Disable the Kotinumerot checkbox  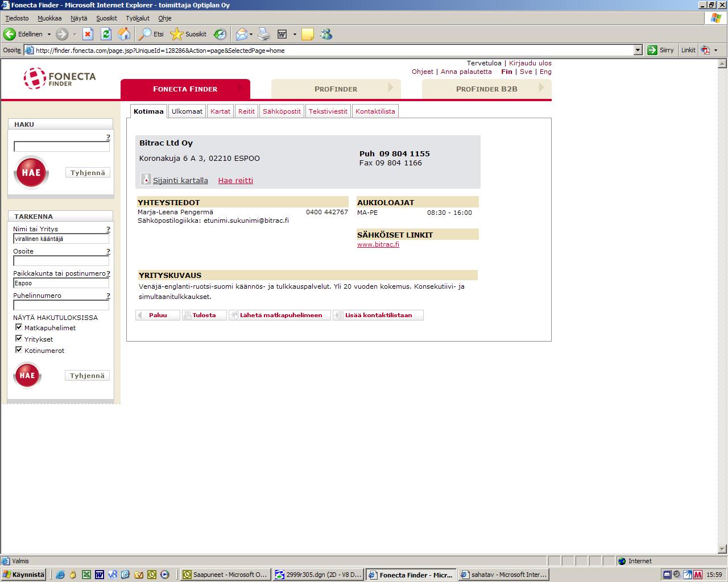pos(19,350)
